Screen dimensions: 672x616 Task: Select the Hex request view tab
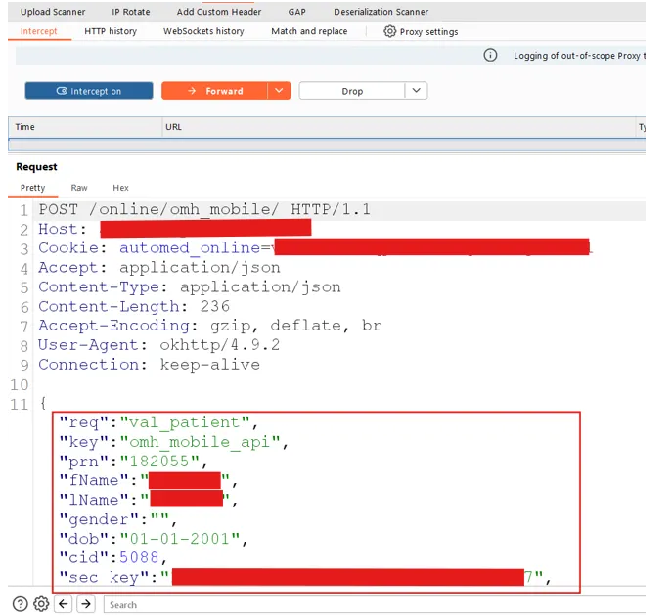(120, 188)
